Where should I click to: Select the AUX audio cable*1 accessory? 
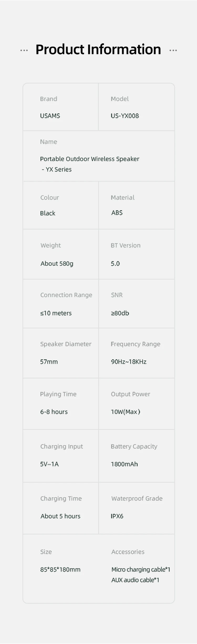[135, 580]
